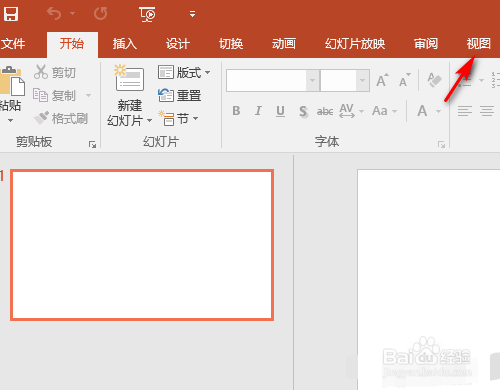Start slideshow from beginning icon
Screen dimensions: 500x390
tap(147, 14)
